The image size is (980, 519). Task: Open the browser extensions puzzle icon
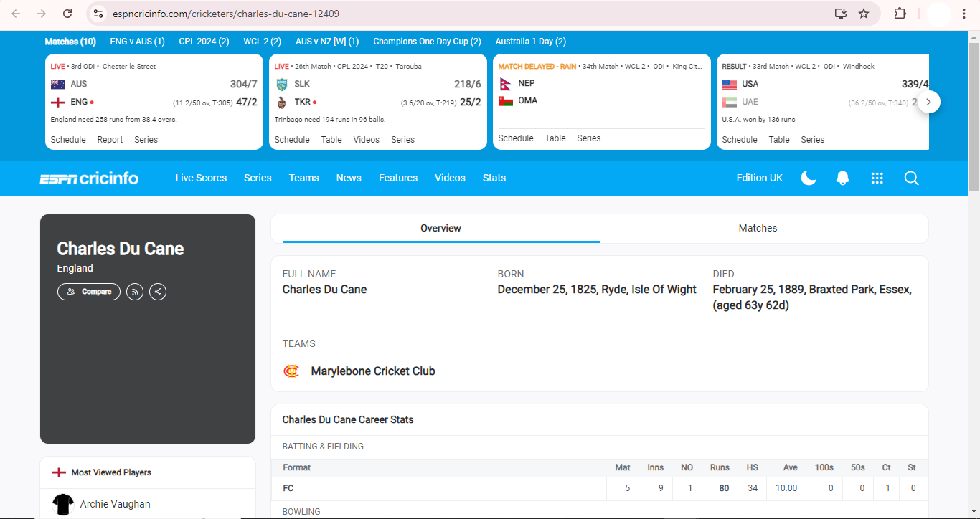(x=900, y=14)
